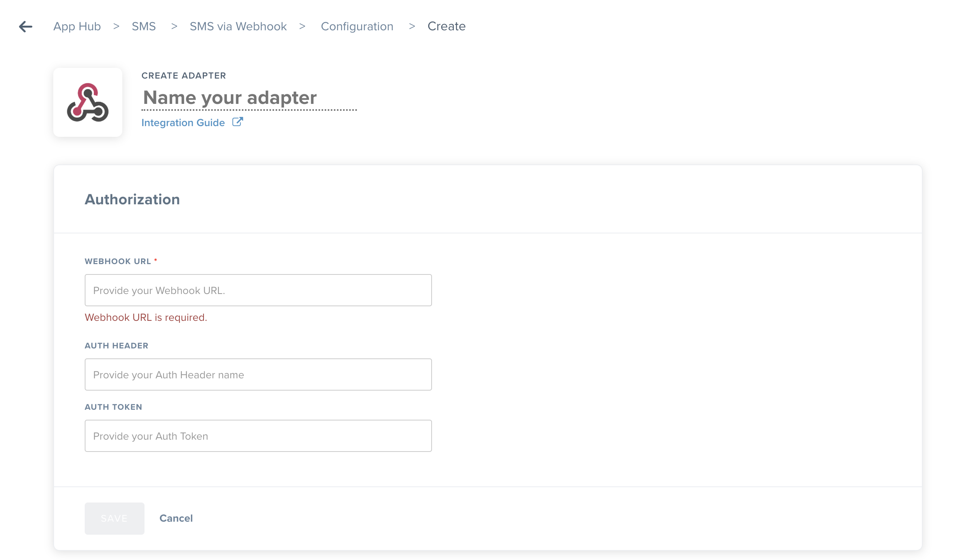This screenshot has height=560, width=979.
Task: Click the Create breadcrumb text
Action: [447, 26]
